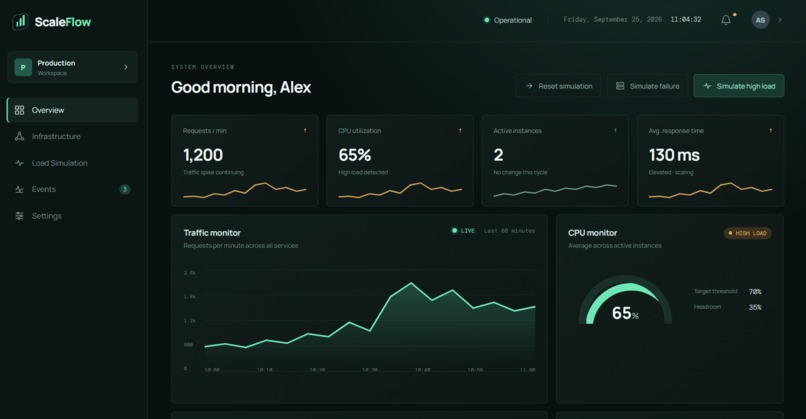The image size is (806, 419).
Task: Open the Infrastructure section
Action: click(x=72, y=136)
